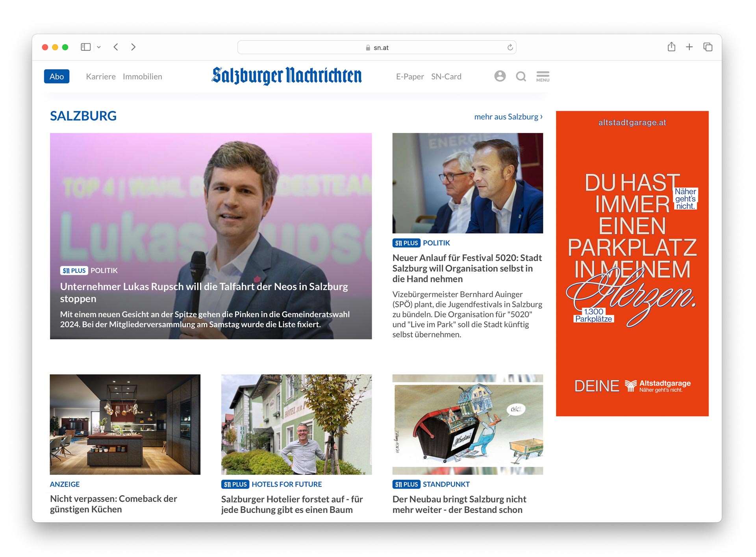Click the HOTELS FOR FUTURE category label
756x557 pixels.
287,484
